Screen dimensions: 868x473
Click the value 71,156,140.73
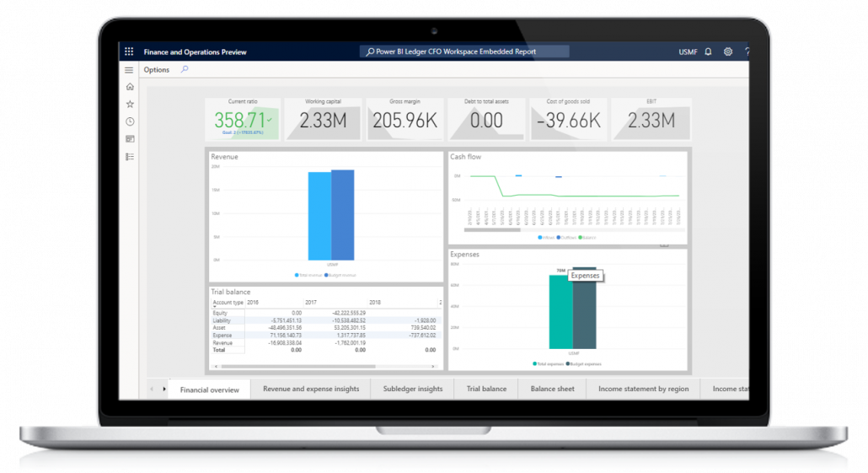point(286,336)
